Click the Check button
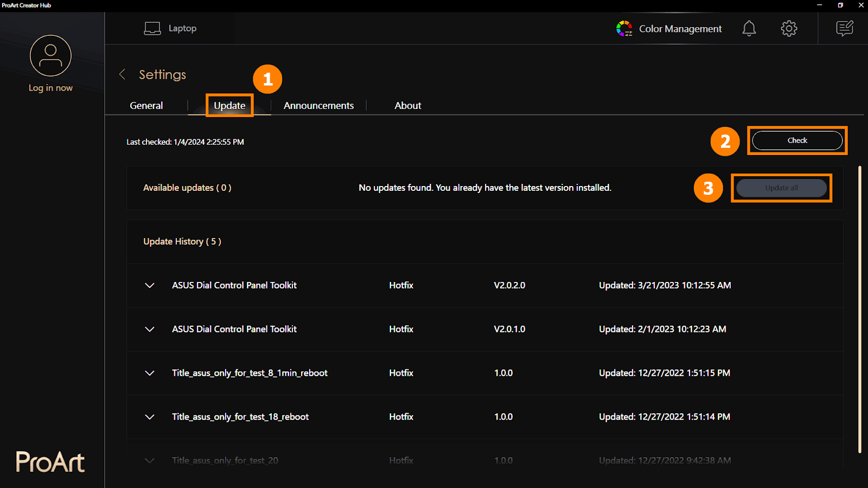The height and width of the screenshot is (488, 868). coord(797,140)
